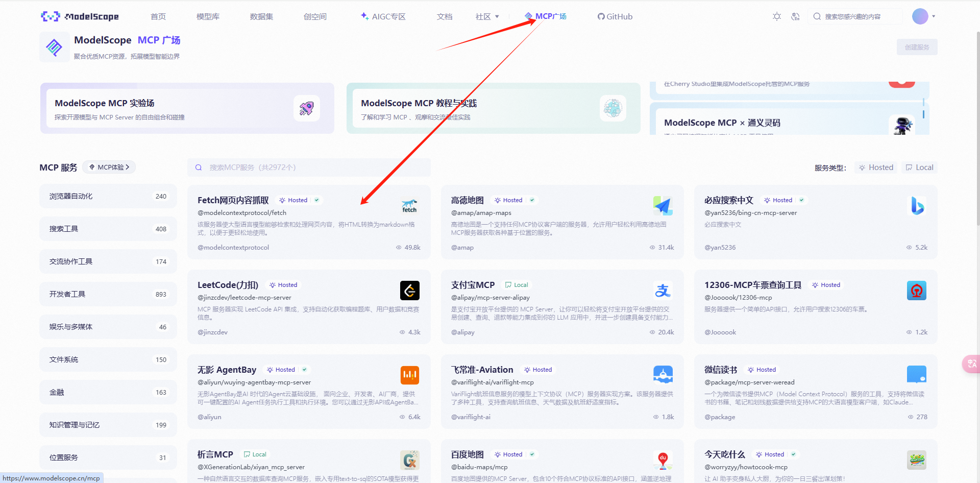Click the Local tag on 支付宝MCP card
Image resolution: width=980 pixels, height=483 pixels.
point(517,285)
